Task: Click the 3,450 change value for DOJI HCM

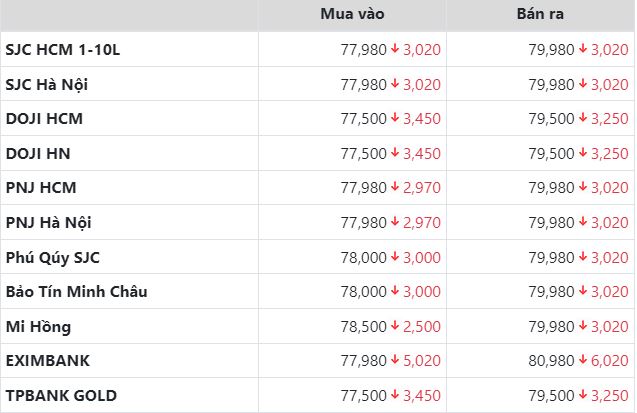Action: tap(422, 119)
